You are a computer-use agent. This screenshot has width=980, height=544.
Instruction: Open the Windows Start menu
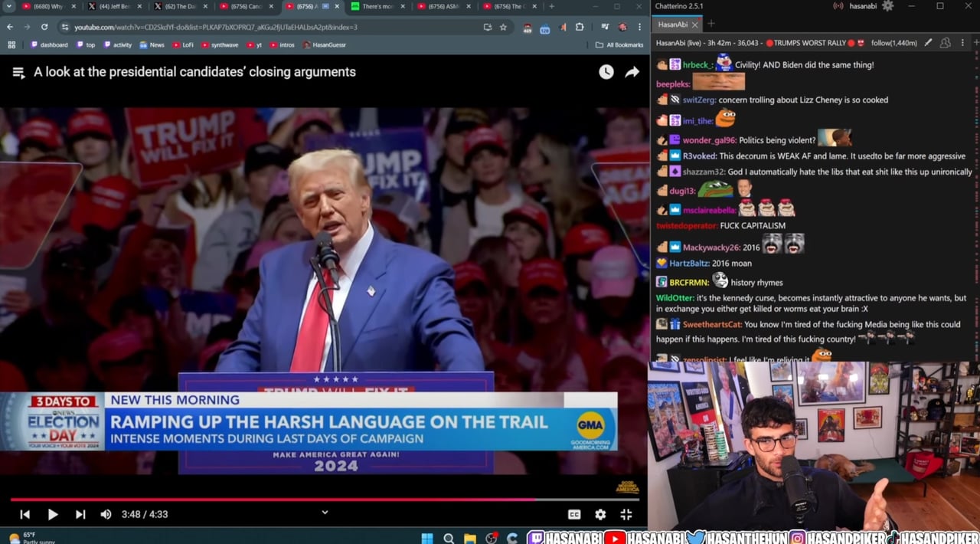tap(427, 538)
